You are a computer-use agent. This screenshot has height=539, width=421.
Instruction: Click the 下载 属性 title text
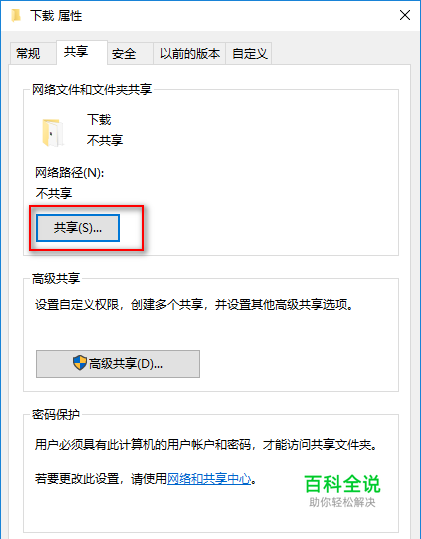click(x=56, y=16)
